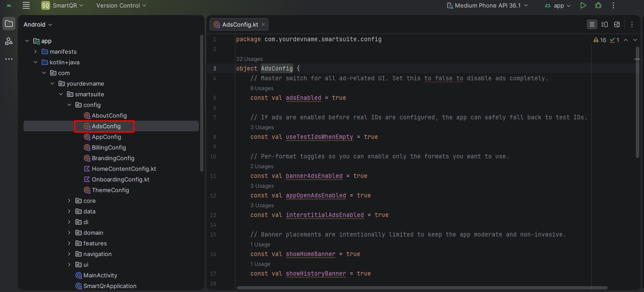Collapse the config package
The height and width of the screenshot is (292, 644).
(x=69, y=105)
